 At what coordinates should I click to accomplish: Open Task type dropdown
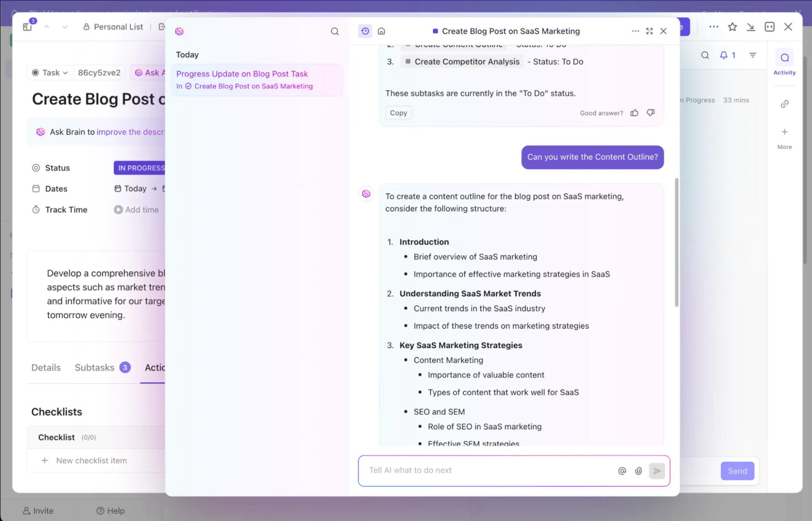50,73
